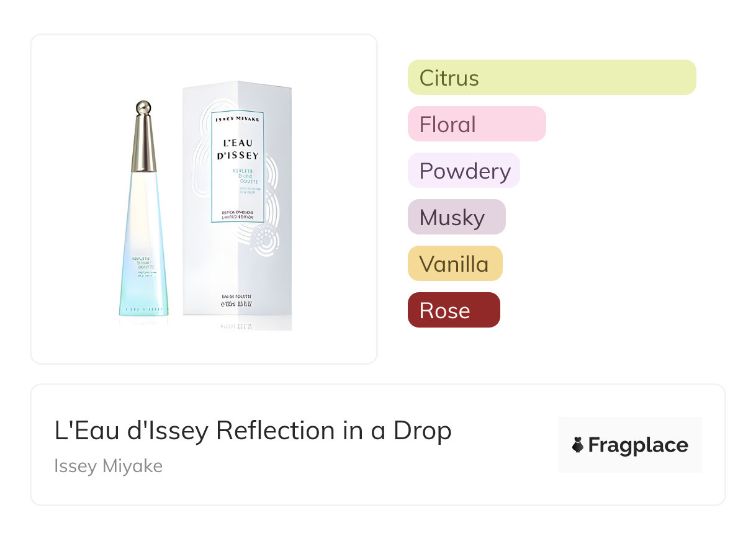Open the L'Eau d'Issey Reflection in a Drop title

[x=253, y=431]
